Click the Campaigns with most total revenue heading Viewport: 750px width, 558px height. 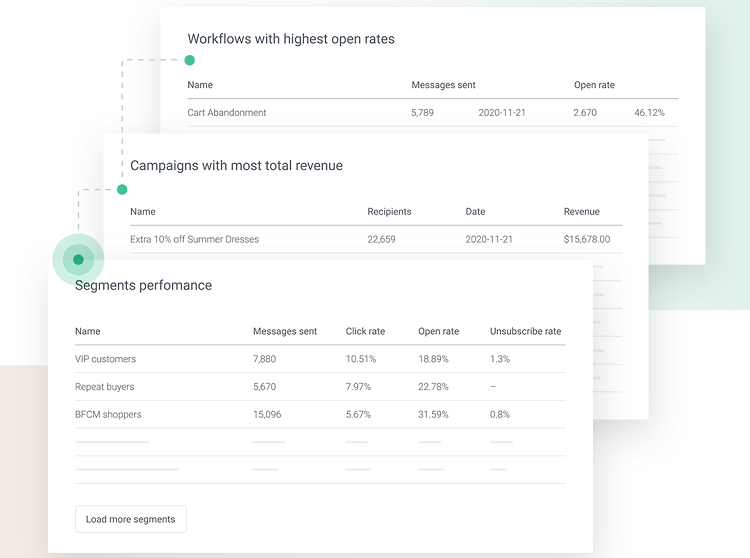pyautogui.click(x=236, y=165)
